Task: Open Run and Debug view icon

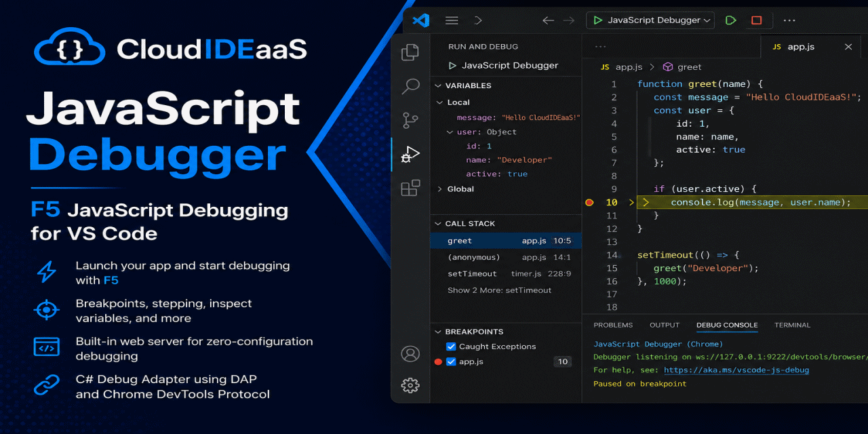Action: tap(410, 155)
